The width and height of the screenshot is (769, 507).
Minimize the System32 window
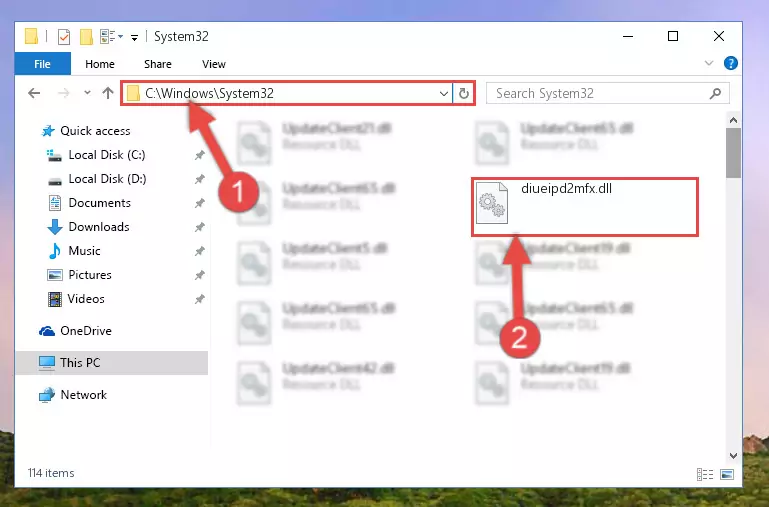click(x=628, y=36)
